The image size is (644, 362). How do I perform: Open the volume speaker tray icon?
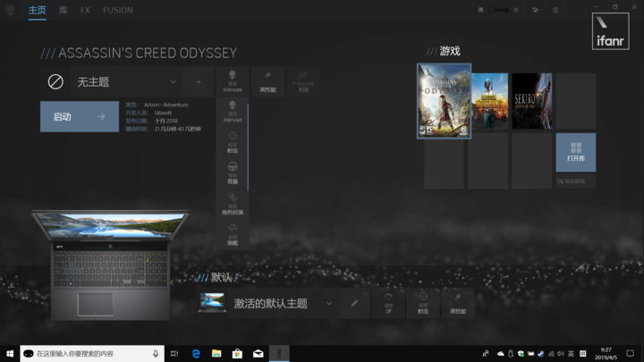[x=561, y=353]
